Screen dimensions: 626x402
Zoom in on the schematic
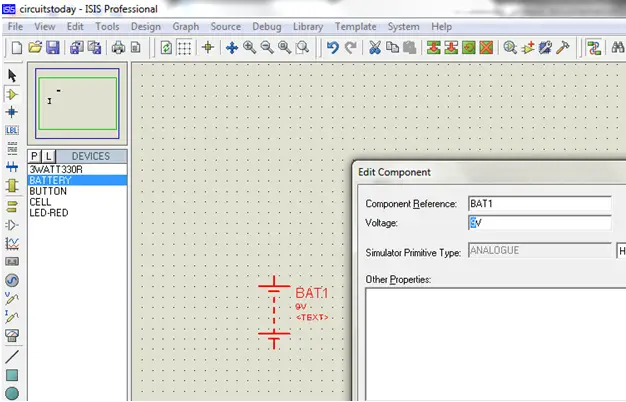click(x=250, y=48)
